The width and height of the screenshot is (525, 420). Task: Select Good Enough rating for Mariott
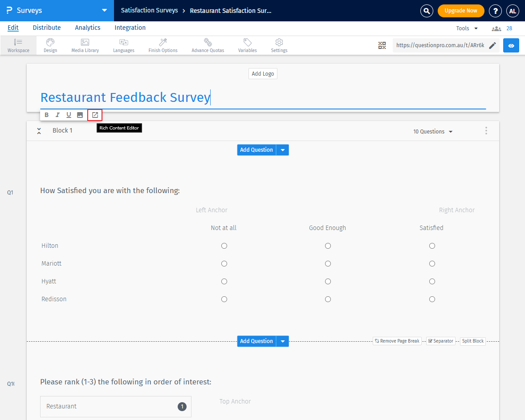[x=328, y=263]
